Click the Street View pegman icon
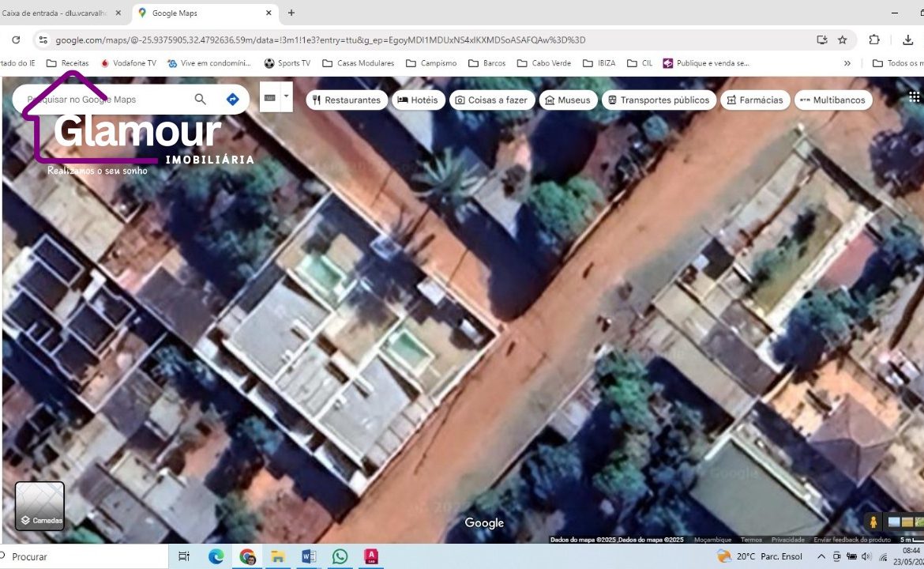Viewport: 924px width, 569px height. pyautogui.click(x=873, y=522)
